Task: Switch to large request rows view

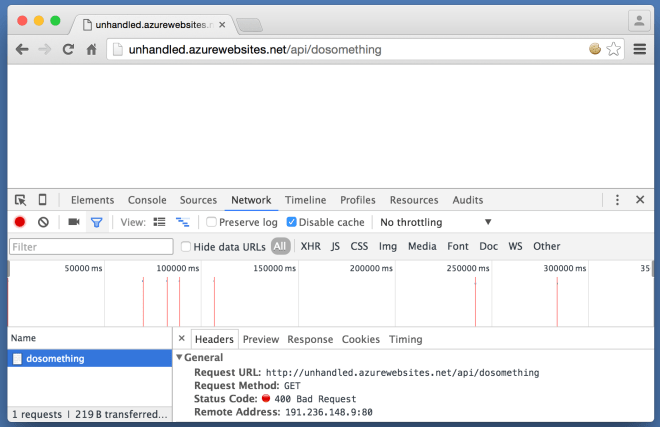Action: (160, 222)
